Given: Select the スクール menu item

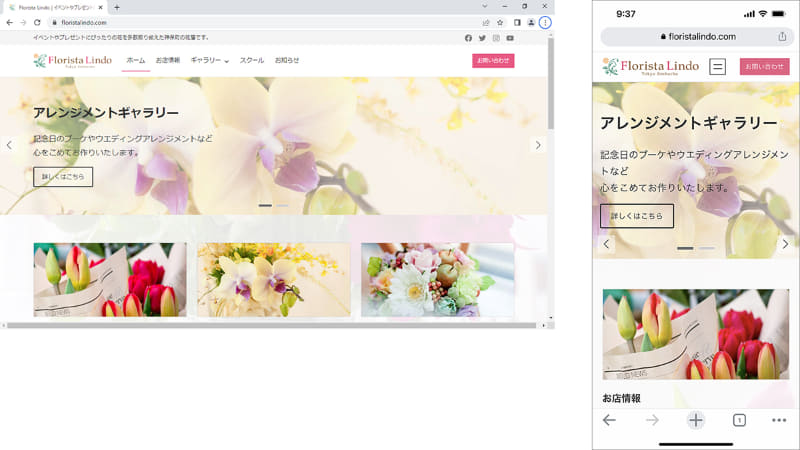Looking at the screenshot, I should (x=252, y=60).
